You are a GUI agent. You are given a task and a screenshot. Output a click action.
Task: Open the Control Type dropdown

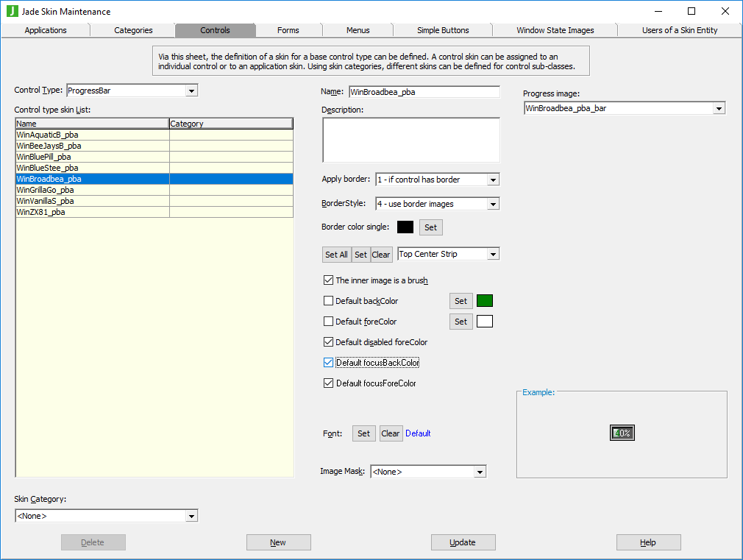pos(191,91)
